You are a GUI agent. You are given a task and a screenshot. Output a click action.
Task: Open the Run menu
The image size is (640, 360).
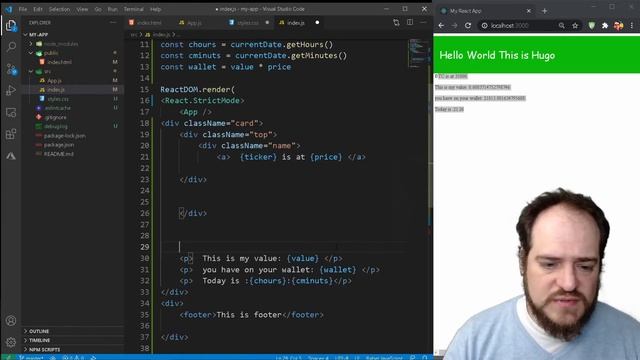click(112, 9)
